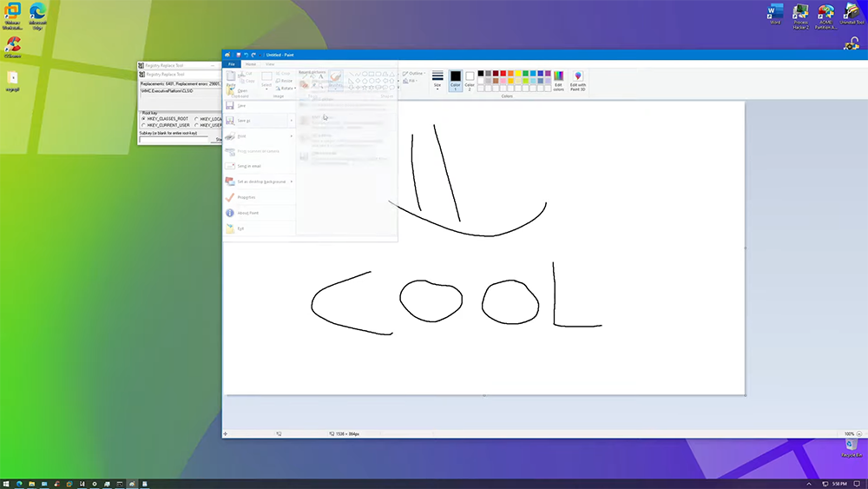Click Undo in Paint quick access toolbar

coord(246,55)
